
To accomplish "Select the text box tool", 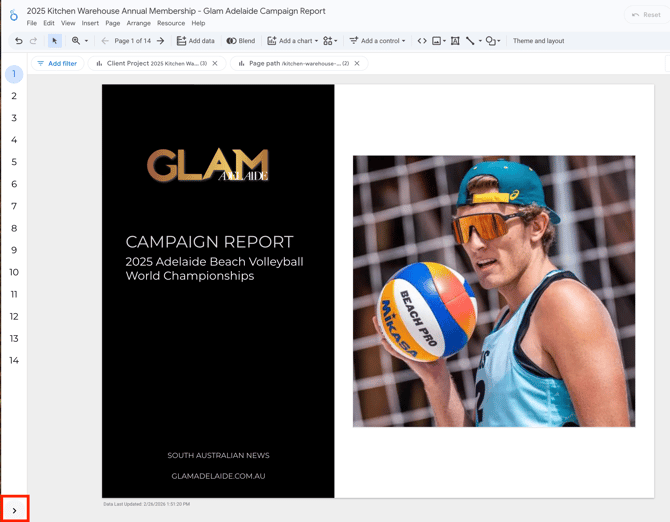I will click(x=455, y=41).
